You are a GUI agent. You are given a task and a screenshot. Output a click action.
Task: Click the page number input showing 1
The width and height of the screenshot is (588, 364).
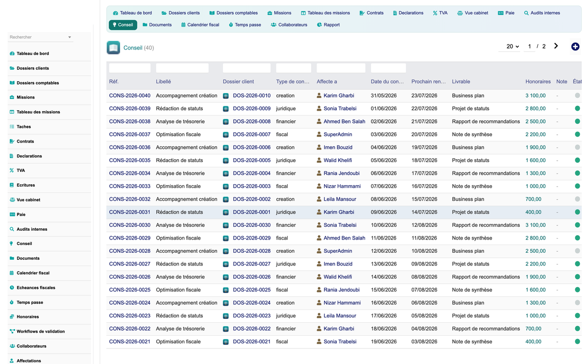click(529, 47)
